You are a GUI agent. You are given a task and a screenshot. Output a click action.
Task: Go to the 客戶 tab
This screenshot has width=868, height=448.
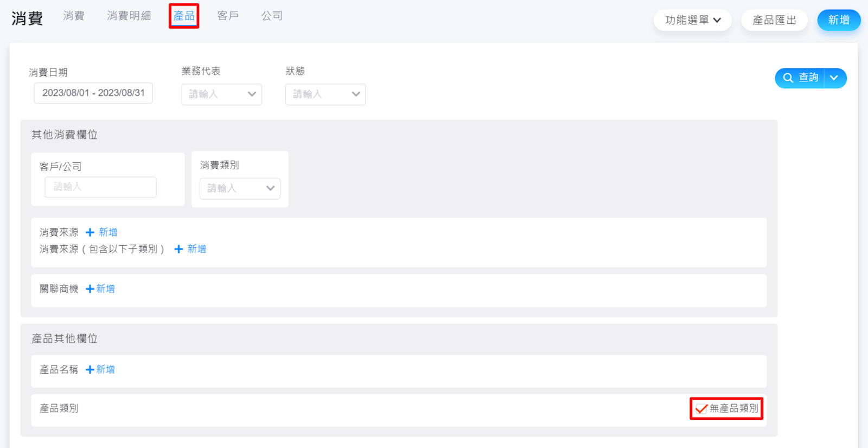tap(228, 16)
